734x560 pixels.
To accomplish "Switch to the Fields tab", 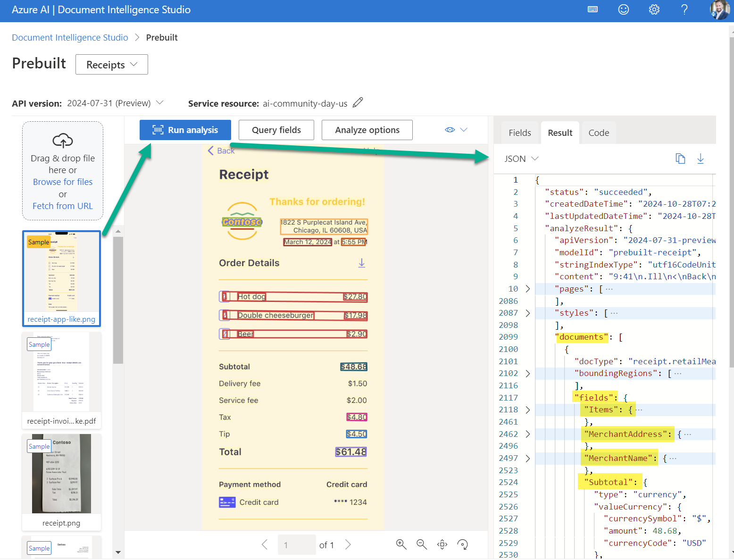I will coord(519,133).
